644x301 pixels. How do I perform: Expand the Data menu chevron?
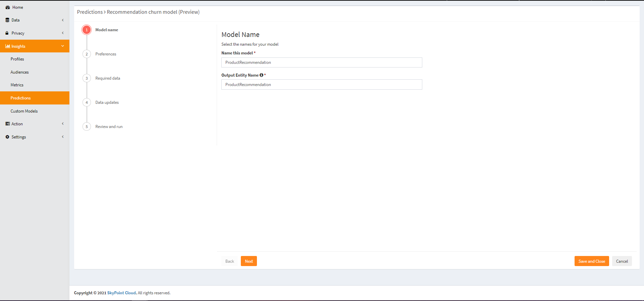point(63,20)
